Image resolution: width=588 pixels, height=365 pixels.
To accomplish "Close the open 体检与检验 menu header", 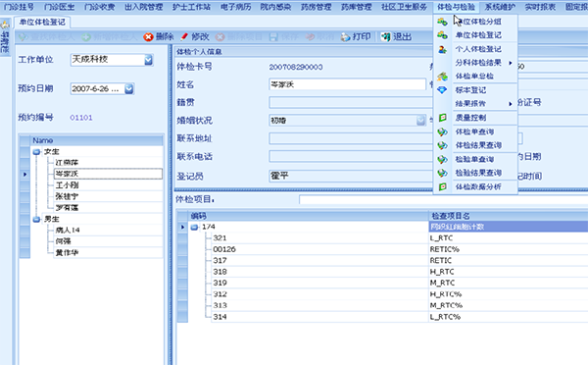I will (x=456, y=7).
